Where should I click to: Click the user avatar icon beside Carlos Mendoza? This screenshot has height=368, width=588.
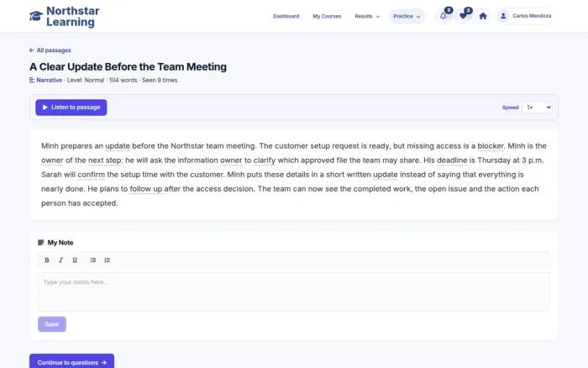pyautogui.click(x=503, y=16)
